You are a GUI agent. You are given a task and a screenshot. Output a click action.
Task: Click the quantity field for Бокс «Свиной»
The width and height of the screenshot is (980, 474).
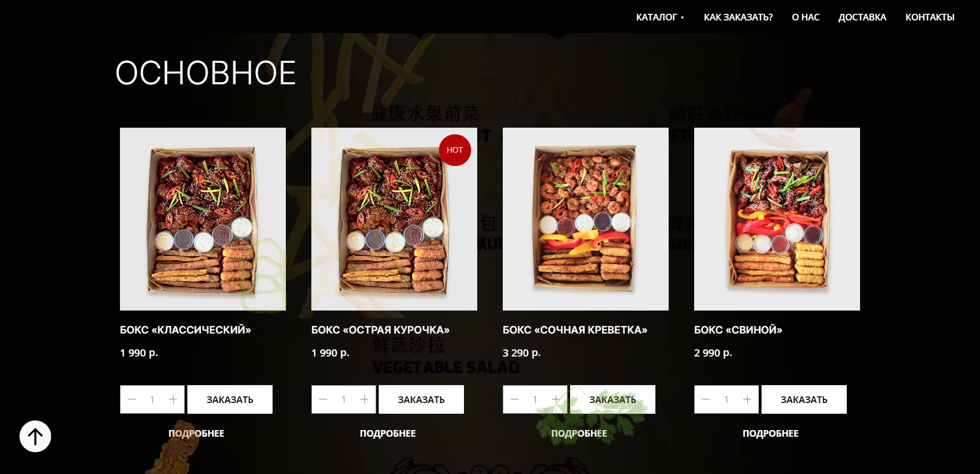pyautogui.click(x=726, y=399)
